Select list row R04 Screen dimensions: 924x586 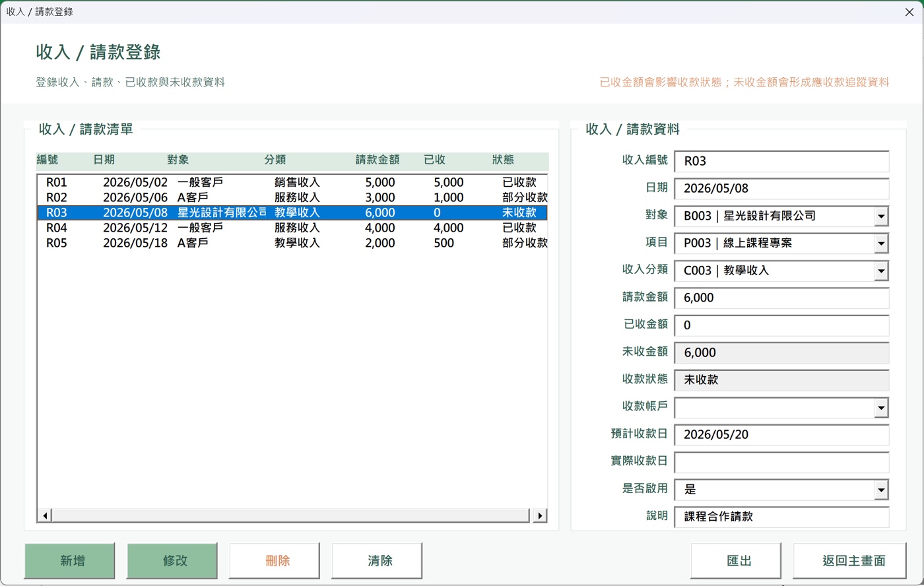292,228
